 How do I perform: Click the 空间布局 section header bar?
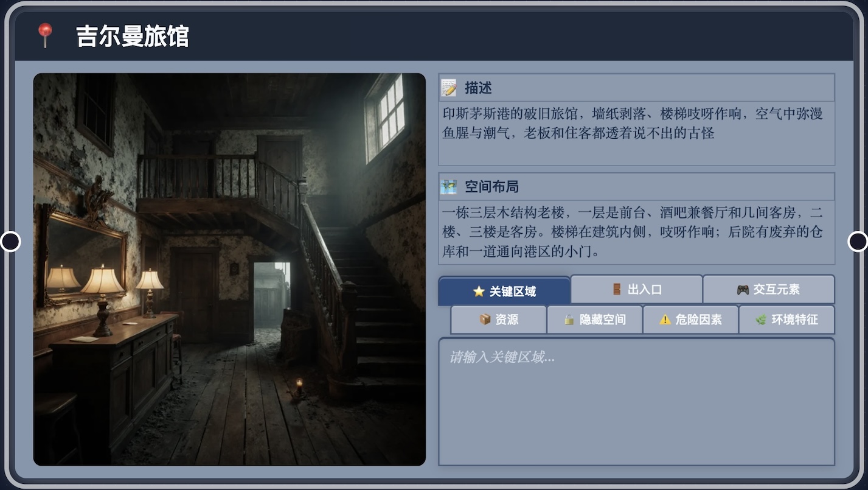tap(636, 186)
